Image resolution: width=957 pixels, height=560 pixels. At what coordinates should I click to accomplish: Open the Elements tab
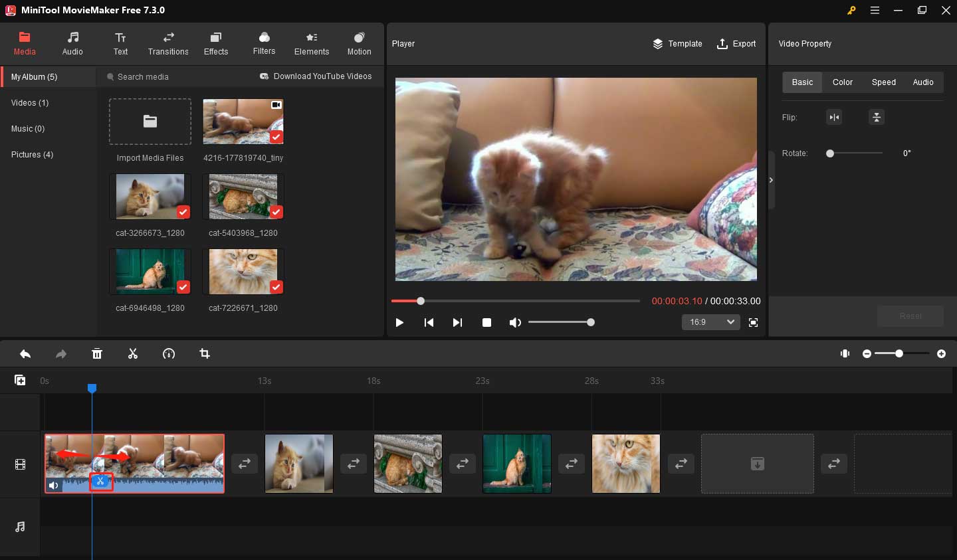(x=312, y=44)
